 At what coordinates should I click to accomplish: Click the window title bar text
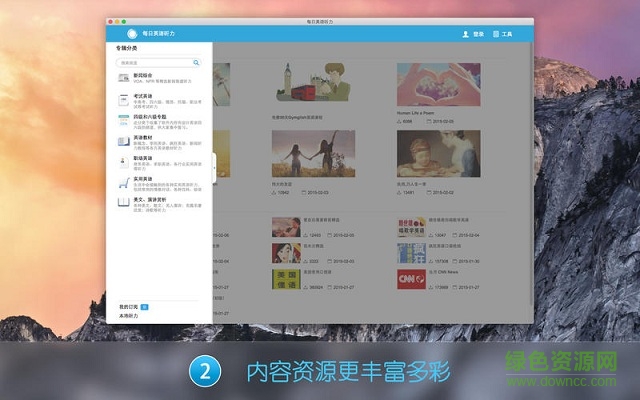tap(320, 22)
